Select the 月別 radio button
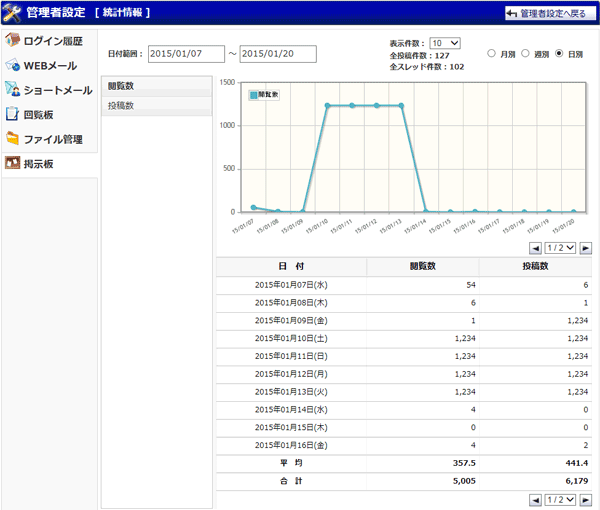600x510 pixels. [x=491, y=53]
